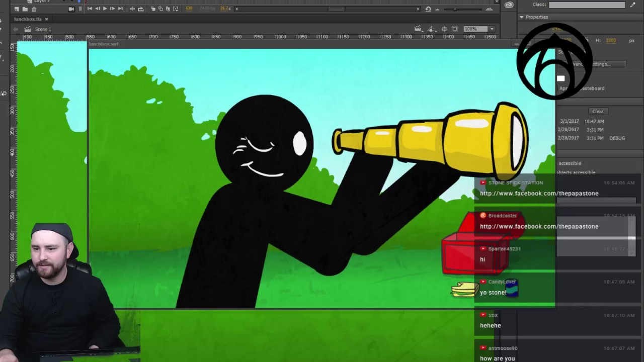
Task: Zoom out timeline with small mountain icon
Action: tap(437, 9)
